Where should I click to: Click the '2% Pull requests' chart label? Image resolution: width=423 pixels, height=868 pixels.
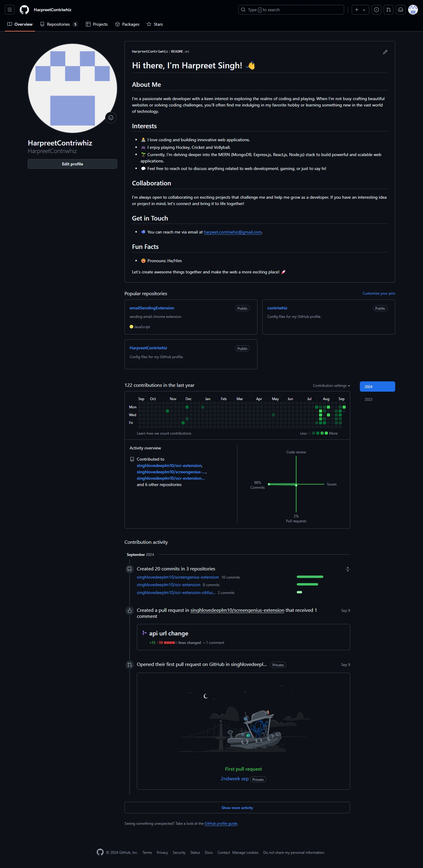coord(296,519)
